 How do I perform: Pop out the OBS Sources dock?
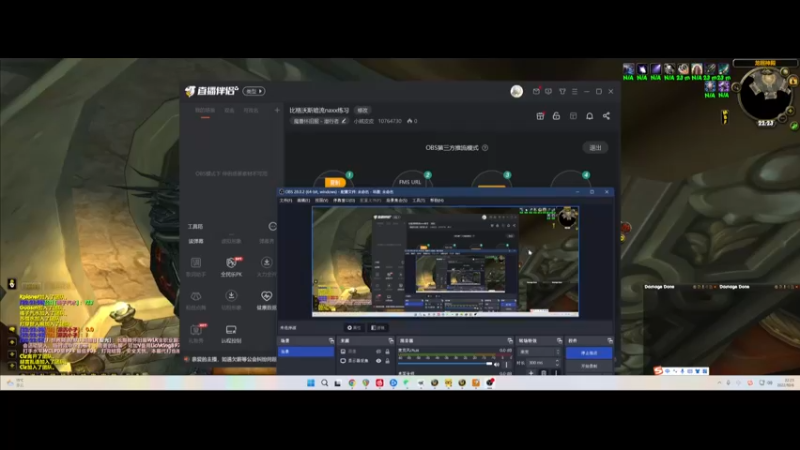[x=391, y=341]
